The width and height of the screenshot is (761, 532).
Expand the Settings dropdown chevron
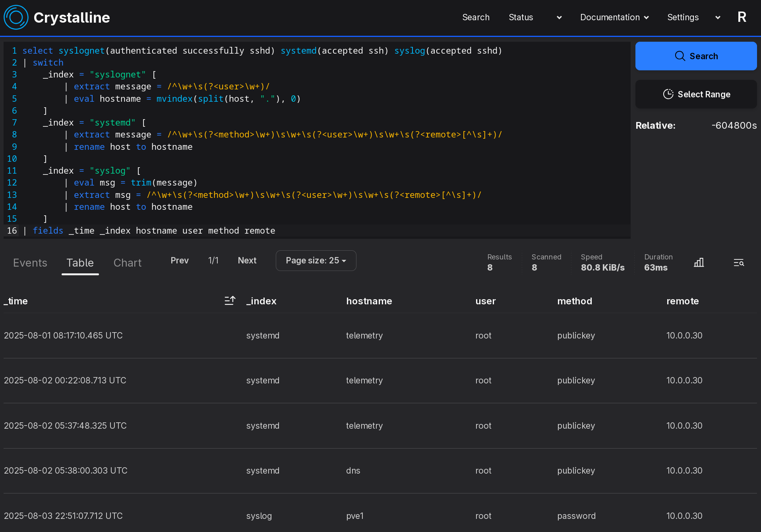click(x=718, y=17)
